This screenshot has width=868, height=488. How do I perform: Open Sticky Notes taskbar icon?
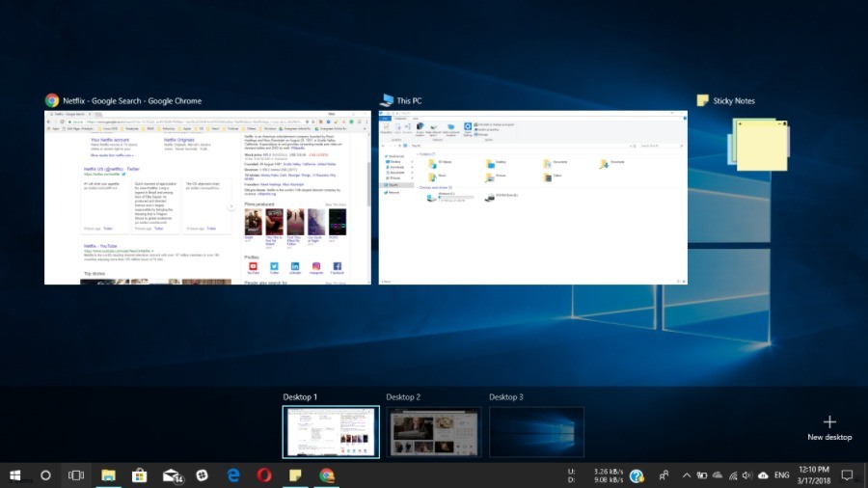[x=295, y=475]
